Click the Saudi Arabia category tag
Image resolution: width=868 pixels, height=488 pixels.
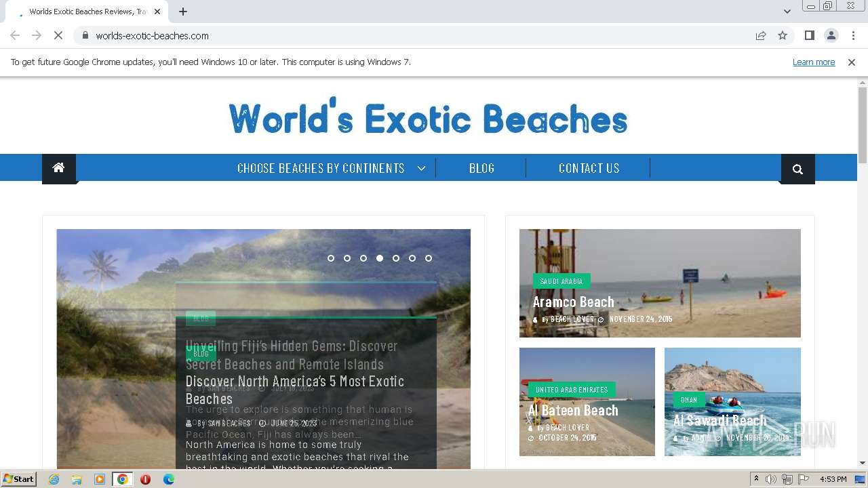tap(561, 281)
